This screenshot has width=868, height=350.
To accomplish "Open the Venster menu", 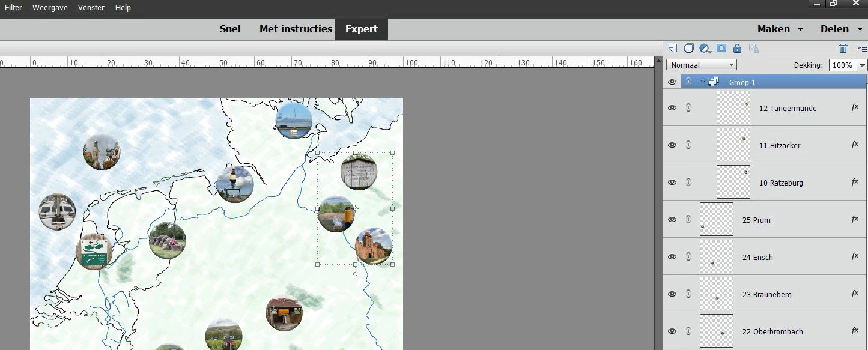I will (91, 8).
